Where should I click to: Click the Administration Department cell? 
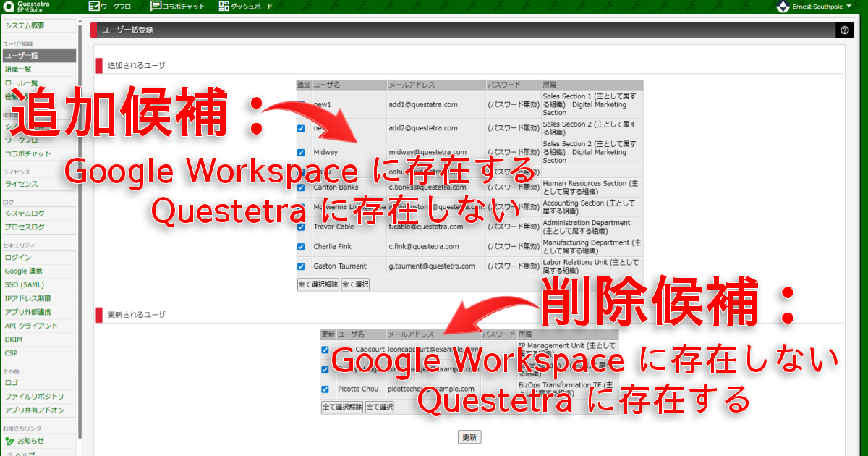[592, 227]
